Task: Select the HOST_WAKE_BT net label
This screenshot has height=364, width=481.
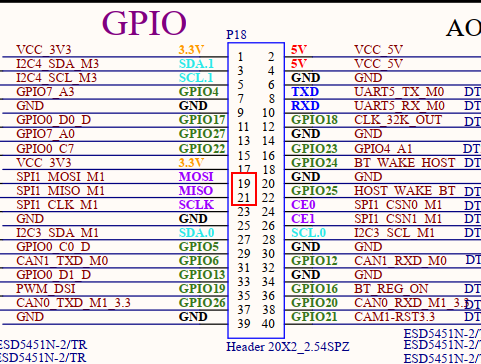Action: [404, 190]
